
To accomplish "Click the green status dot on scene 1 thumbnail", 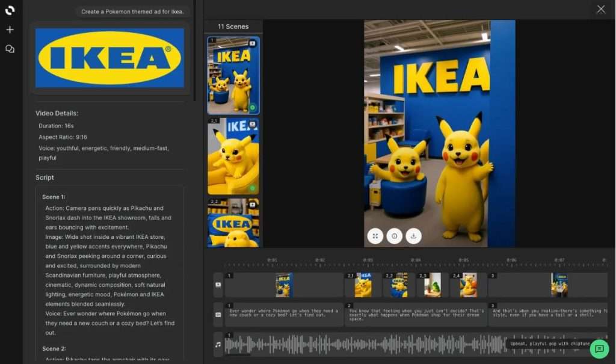I will [x=252, y=107].
